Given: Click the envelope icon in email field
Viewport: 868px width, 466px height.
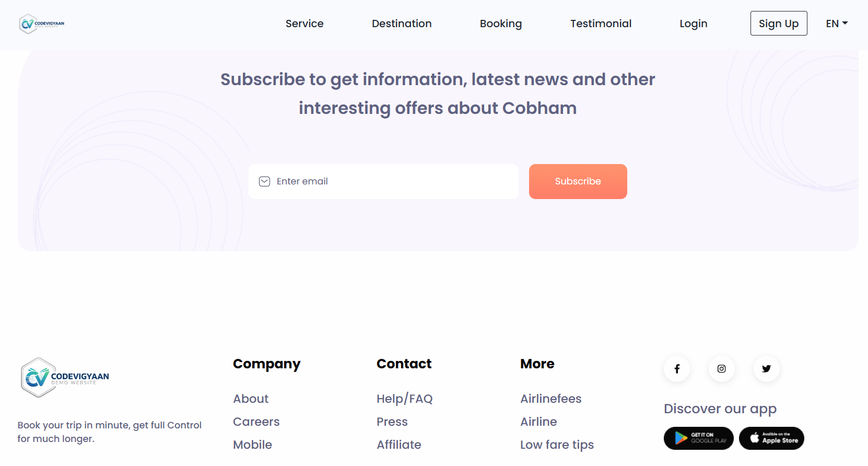Looking at the screenshot, I should 265,181.
